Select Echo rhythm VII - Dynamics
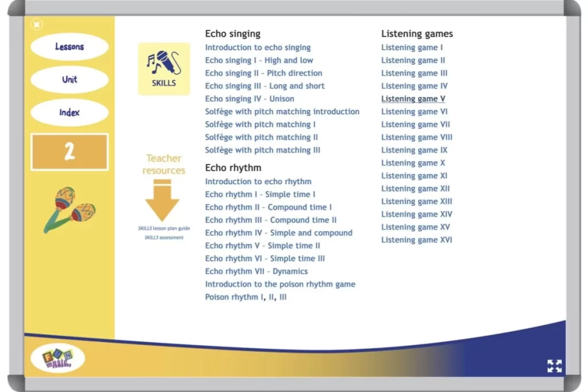The width and height of the screenshot is (588, 392). pyautogui.click(x=256, y=271)
